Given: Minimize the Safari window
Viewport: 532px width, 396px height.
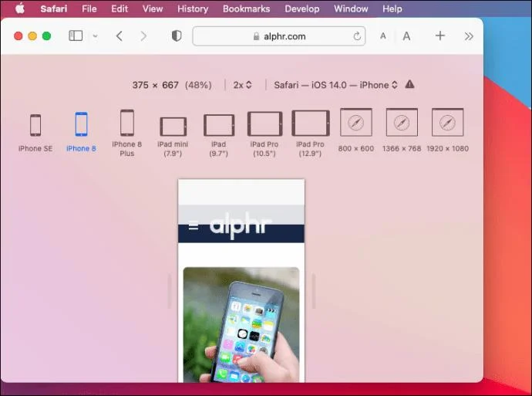Looking at the screenshot, I should tap(32, 36).
